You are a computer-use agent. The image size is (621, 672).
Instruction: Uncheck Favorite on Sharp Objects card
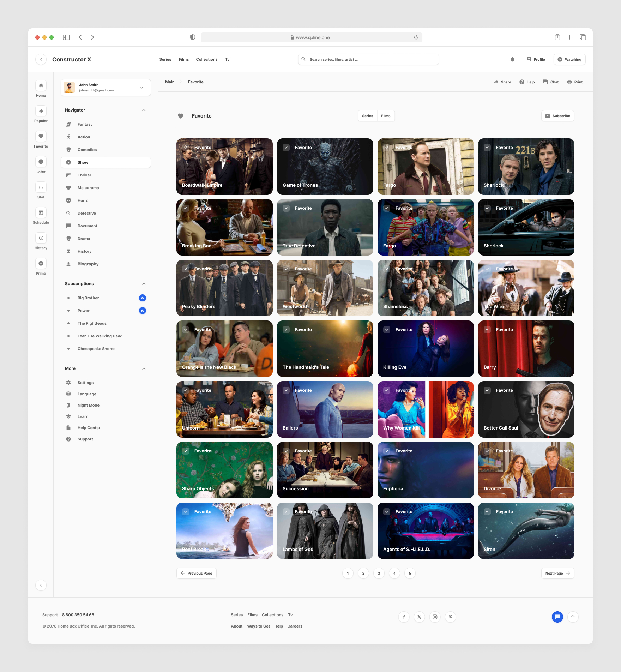click(x=186, y=451)
